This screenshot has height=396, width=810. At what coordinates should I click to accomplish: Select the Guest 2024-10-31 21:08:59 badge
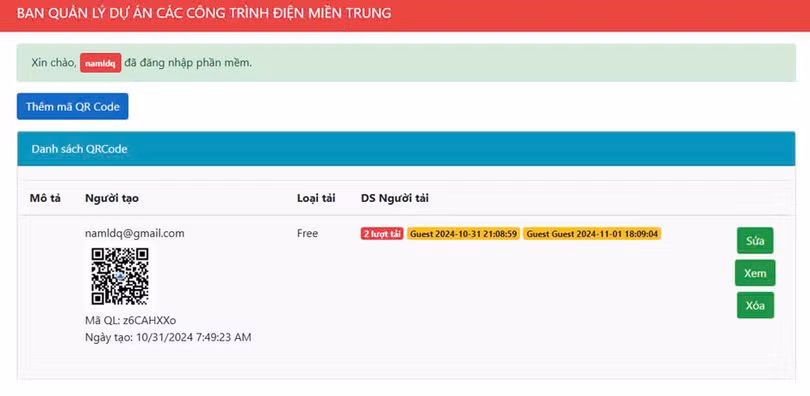click(x=463, y=234)
